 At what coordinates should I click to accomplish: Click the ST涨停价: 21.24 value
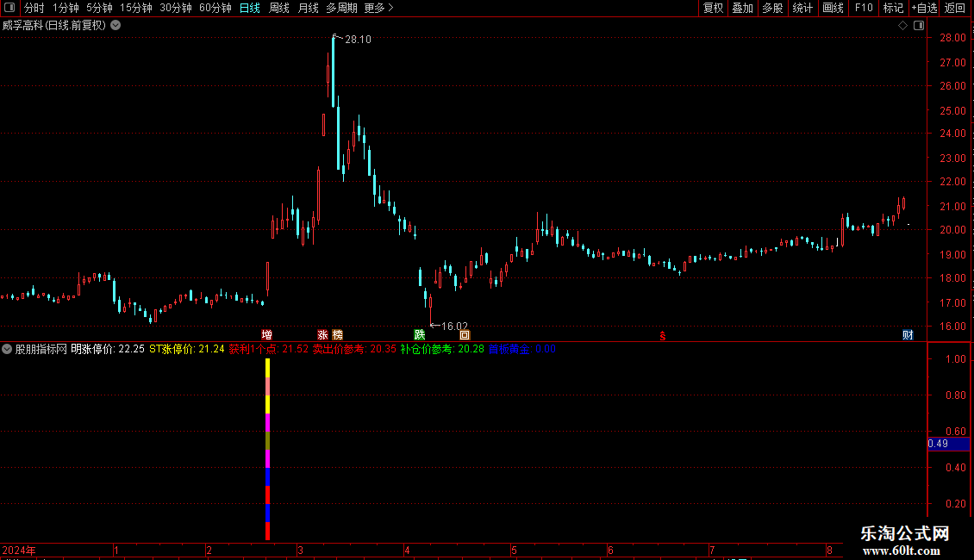(x=186, y=350)
